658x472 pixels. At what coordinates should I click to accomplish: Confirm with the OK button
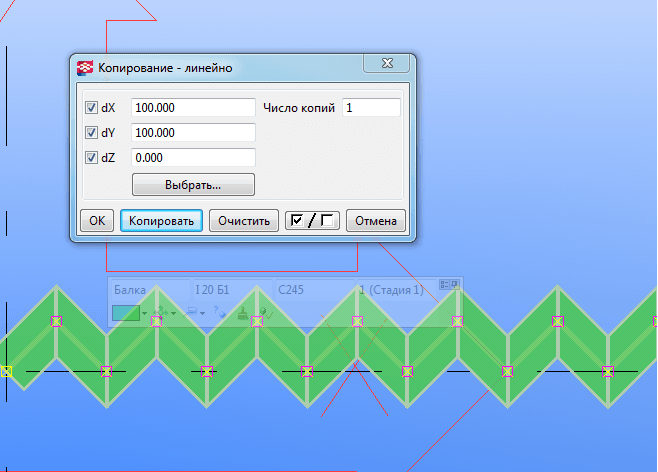pyautogui.click(x=97, y=221)
